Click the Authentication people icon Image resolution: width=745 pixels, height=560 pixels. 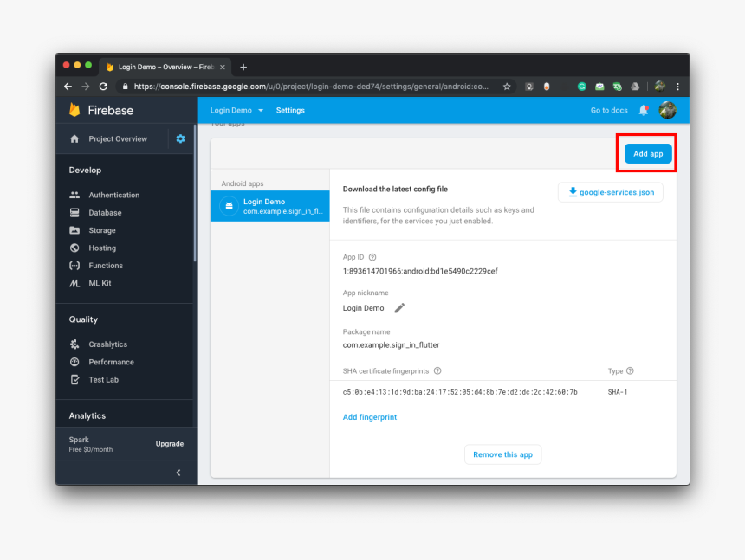click(74, 195)
